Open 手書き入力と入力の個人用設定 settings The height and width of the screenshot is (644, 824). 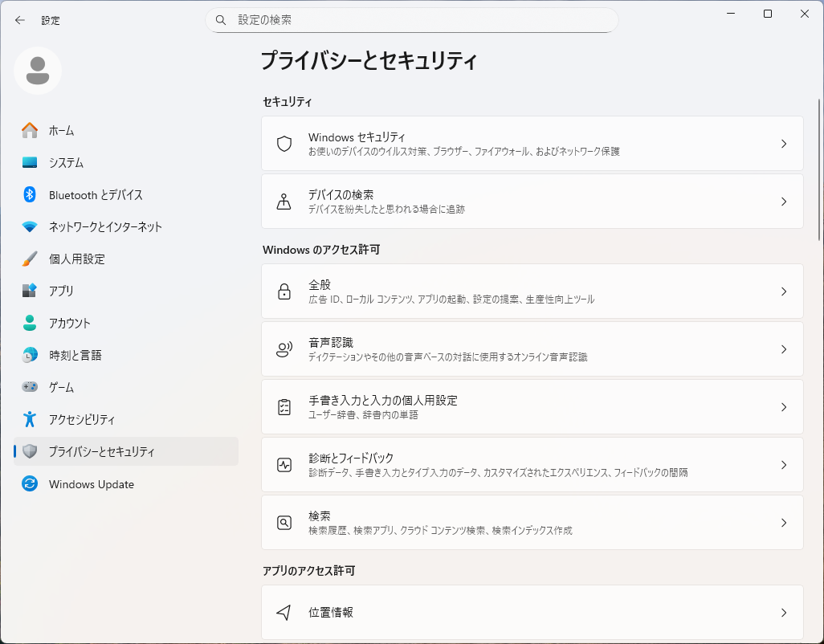[382, 401]
